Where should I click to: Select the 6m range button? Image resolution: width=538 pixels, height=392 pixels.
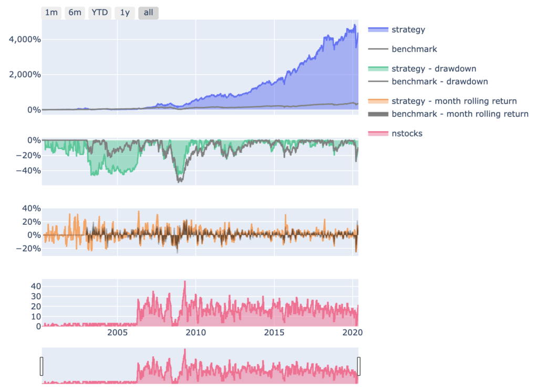tap(75, 13)
